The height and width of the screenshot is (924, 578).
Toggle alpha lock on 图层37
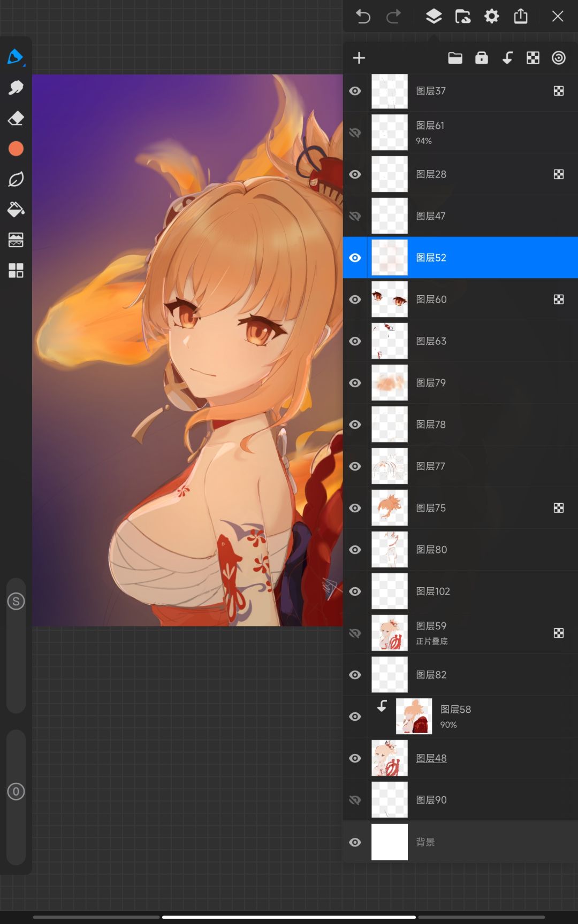coord(559,91)
